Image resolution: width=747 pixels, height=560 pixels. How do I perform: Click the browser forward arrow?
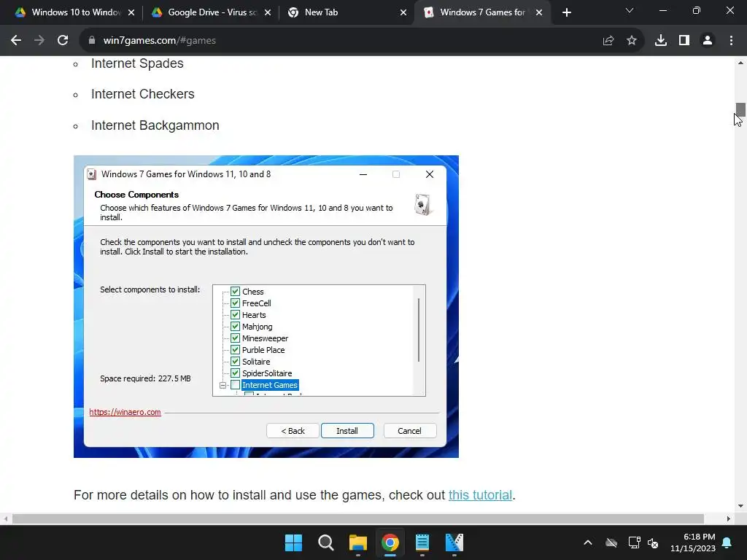(x=39, y=41)
